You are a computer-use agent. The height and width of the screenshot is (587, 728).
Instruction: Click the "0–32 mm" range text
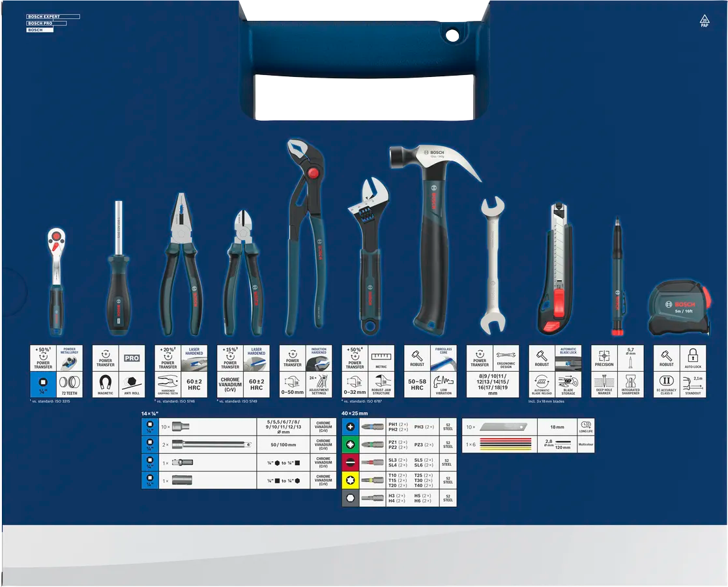(355, 392)
